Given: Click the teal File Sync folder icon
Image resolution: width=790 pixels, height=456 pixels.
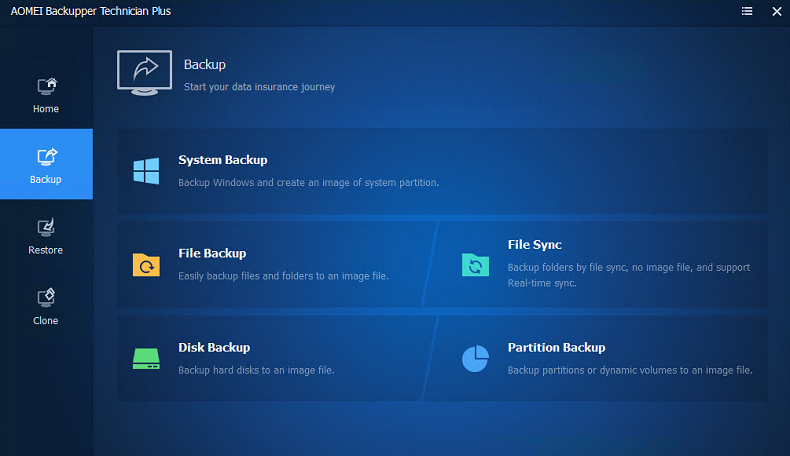Looking at the screenshot, I should click(475, 265).
